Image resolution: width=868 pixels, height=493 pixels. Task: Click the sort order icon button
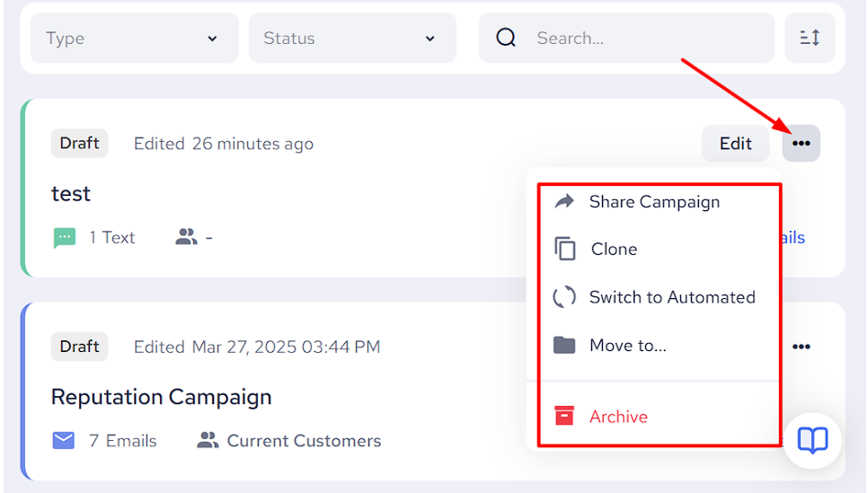[810, 38]
